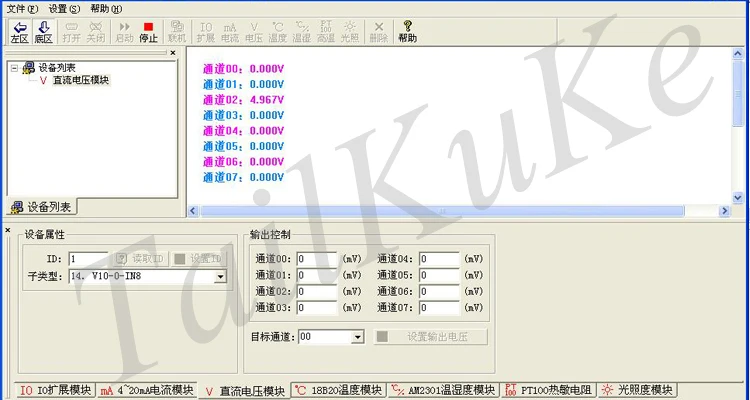Click the 左区 (left panel) toolbar icon
The height and width of the screenshot is (400, 750).
point(20,32)
